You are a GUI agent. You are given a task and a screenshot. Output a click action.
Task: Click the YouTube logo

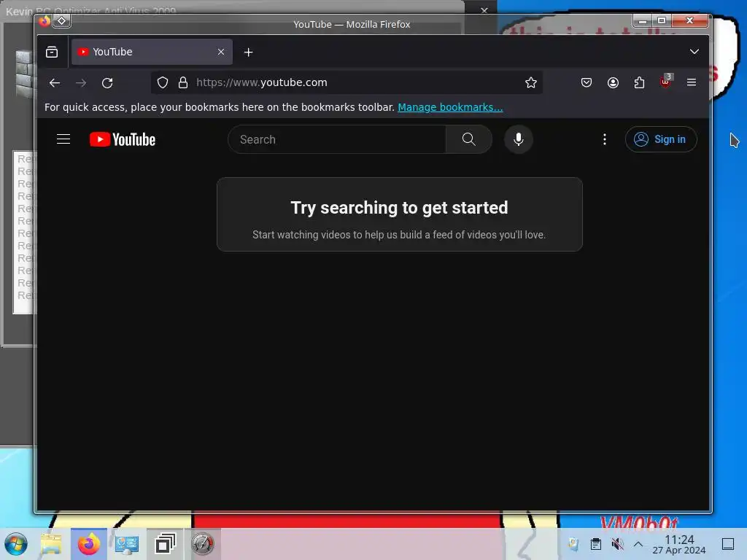123,139
